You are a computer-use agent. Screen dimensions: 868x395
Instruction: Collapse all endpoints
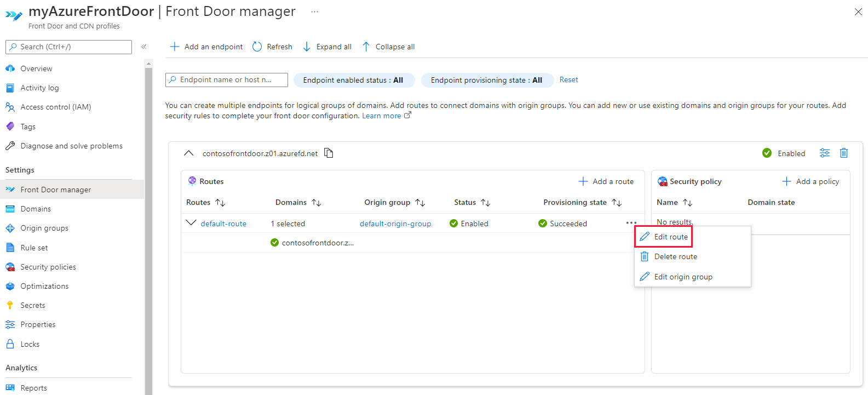pos(389,47)
